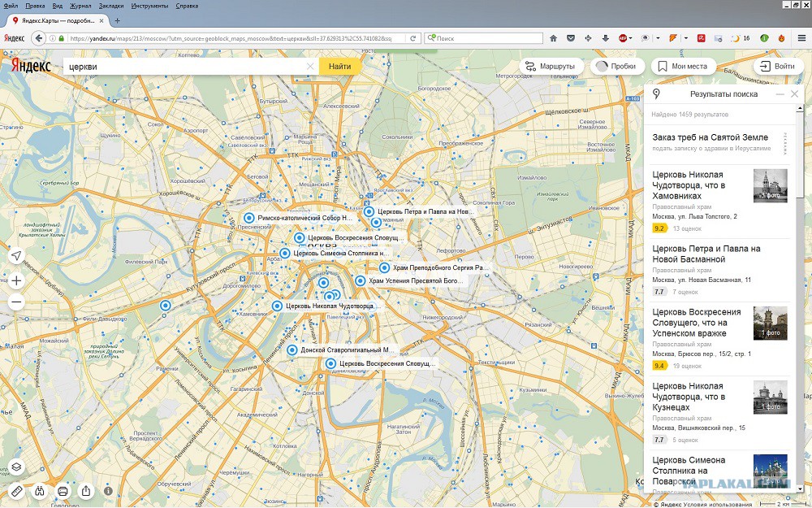
Task: Locate me with the geolocation arrow
Action: pyautogui.click(x=16, y=255)
